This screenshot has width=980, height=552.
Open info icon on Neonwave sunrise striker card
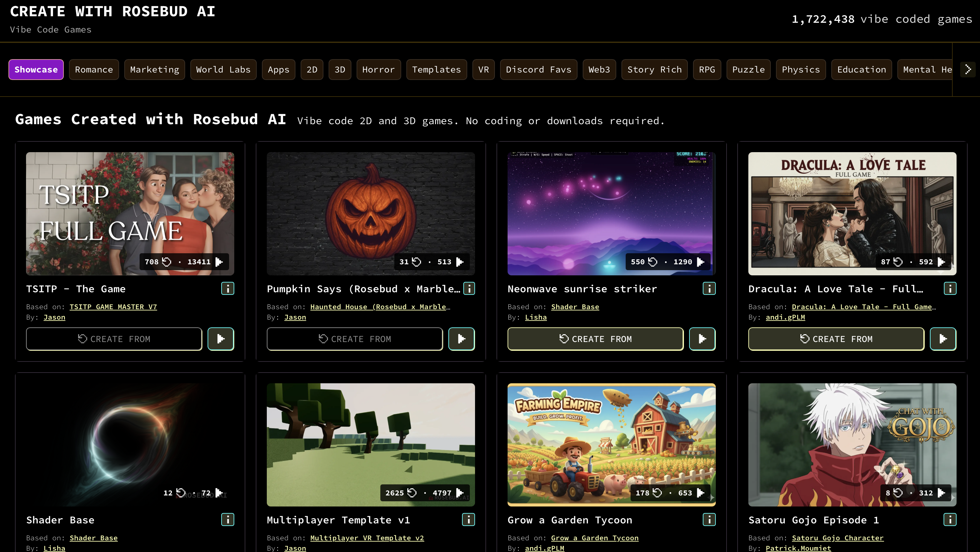(709, 289)
